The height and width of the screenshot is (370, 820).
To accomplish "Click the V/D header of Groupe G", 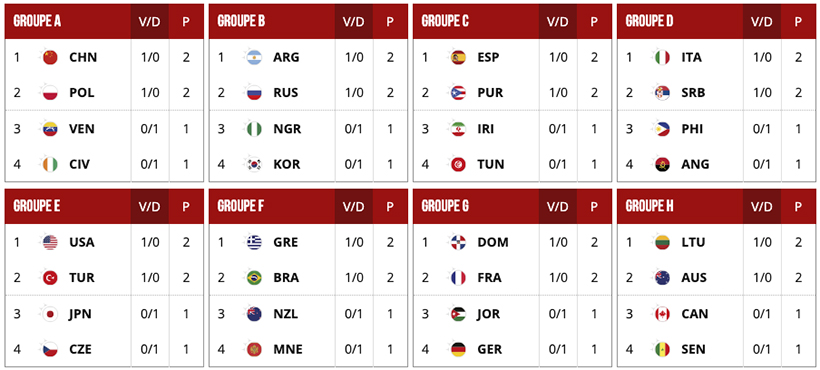I will [557, 206].
